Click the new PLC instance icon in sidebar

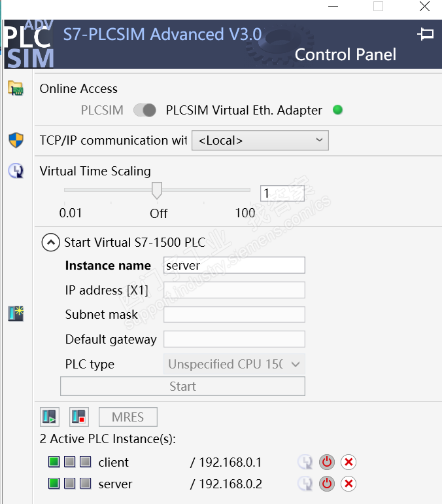tap(15, 314)
